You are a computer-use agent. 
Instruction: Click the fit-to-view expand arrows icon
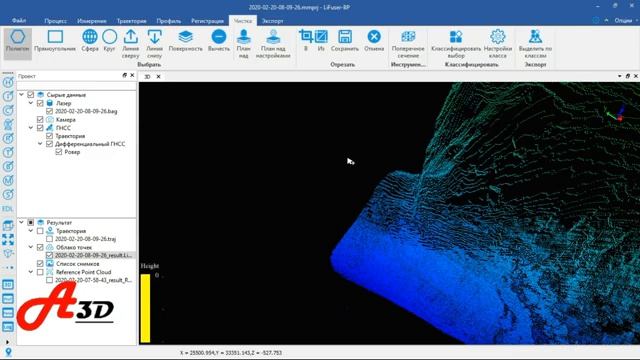8,240
